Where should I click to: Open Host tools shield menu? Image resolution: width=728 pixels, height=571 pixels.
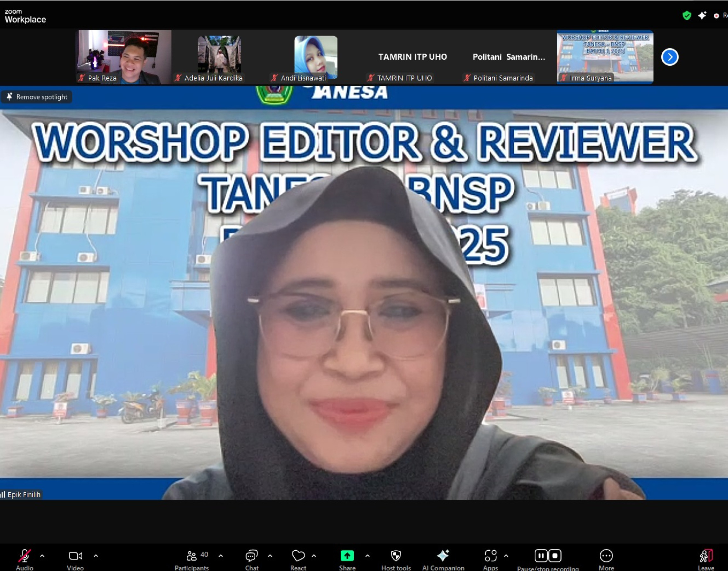396,556
